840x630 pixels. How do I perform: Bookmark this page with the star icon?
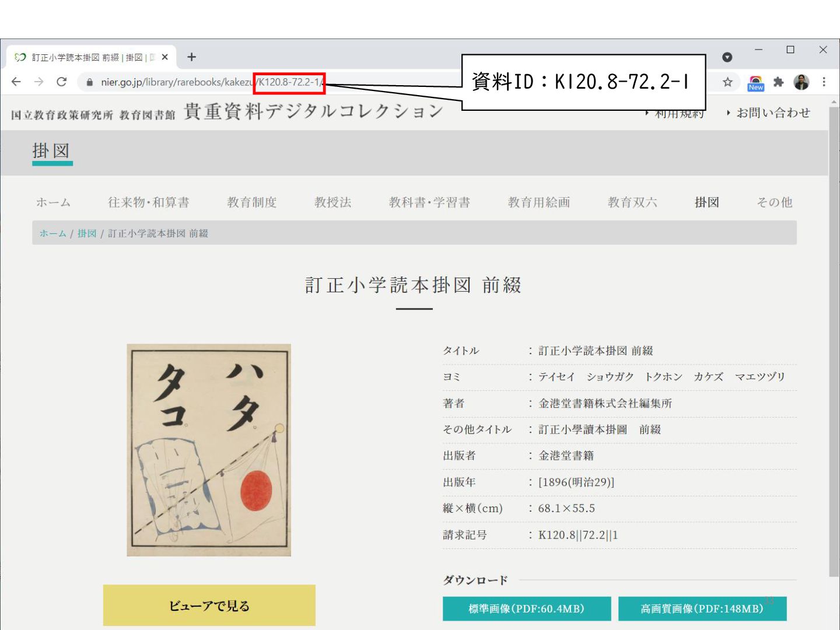coord(727,82)
